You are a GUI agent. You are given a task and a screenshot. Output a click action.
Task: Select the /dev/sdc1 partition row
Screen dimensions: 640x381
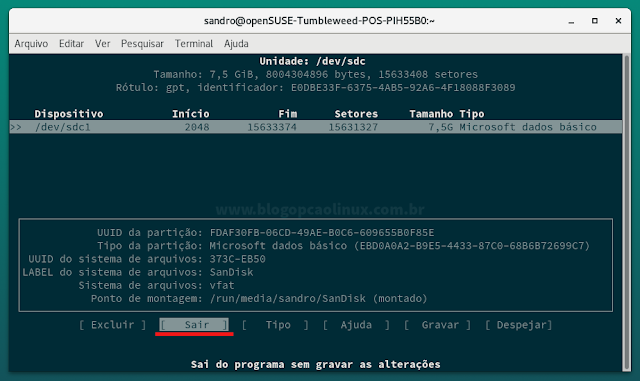[316, 127]
